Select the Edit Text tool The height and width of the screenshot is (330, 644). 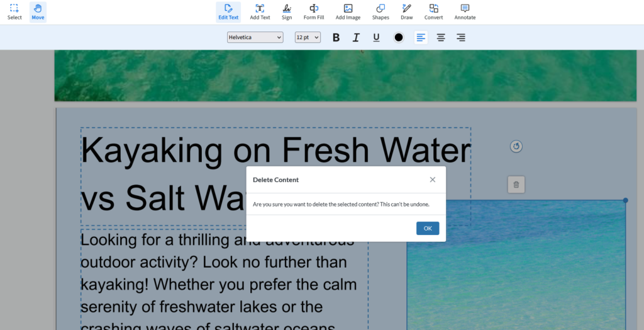click(x=228, y=11)
